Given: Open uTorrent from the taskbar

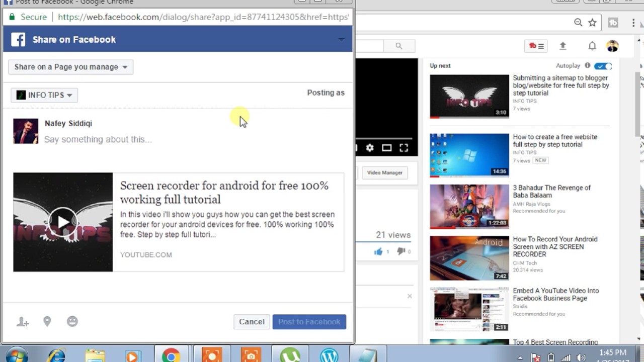Looking at the screenshot, I should [x=290, y=355].
